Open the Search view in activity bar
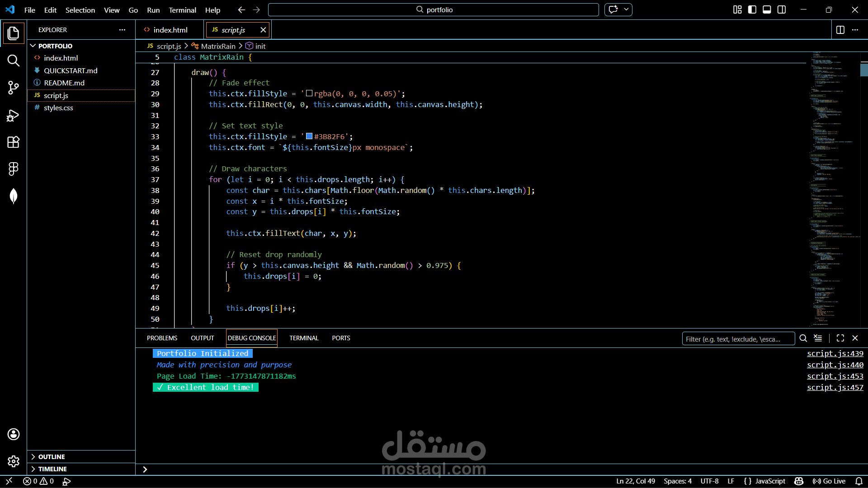868x488 pixels. [x=13, y=61]
